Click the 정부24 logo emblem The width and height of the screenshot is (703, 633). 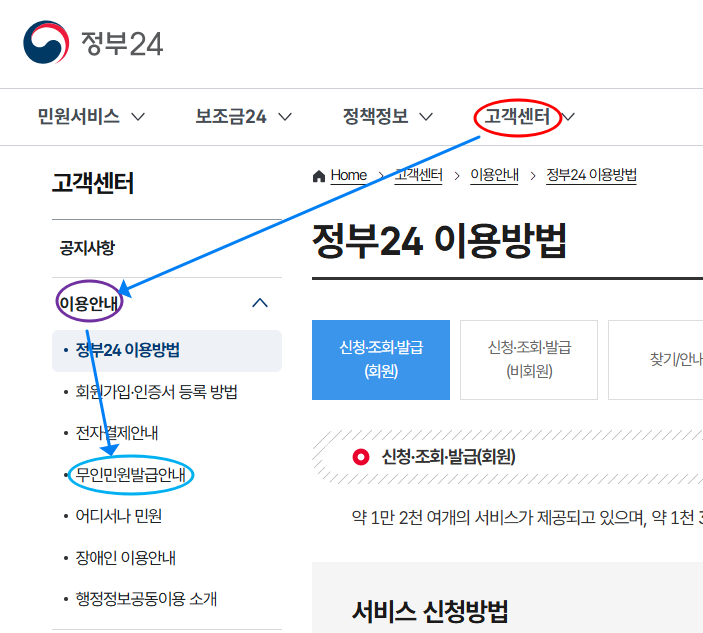click(46, 42)
